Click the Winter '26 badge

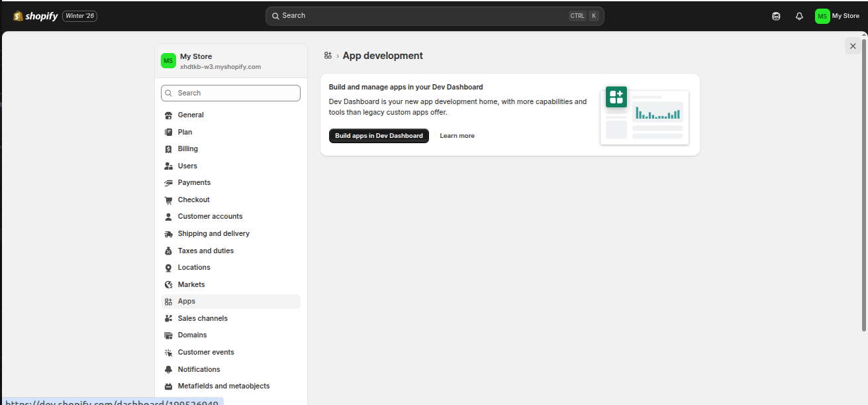click(79, 15)
